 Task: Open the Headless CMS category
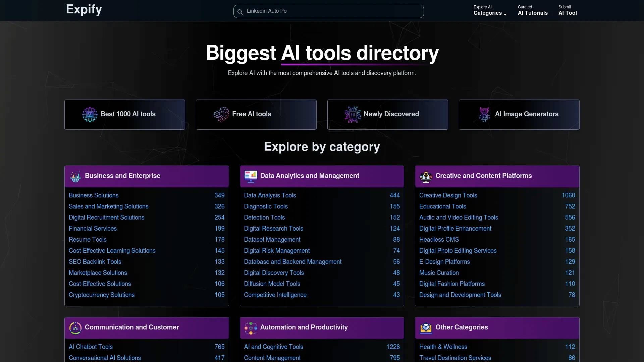439,239
